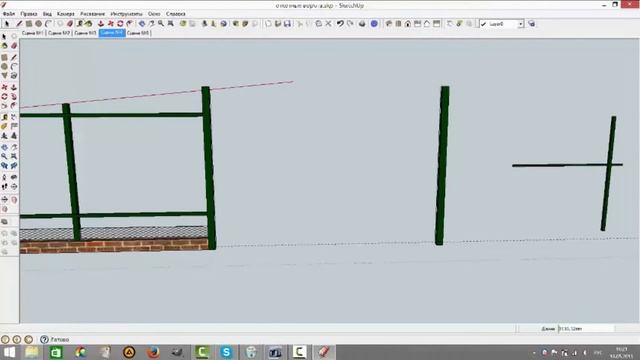Image resolution: width=640 pixels, height=360 pixels.
Task: Open Chrome from the taskbar
Action: click(x=80, y=352)
